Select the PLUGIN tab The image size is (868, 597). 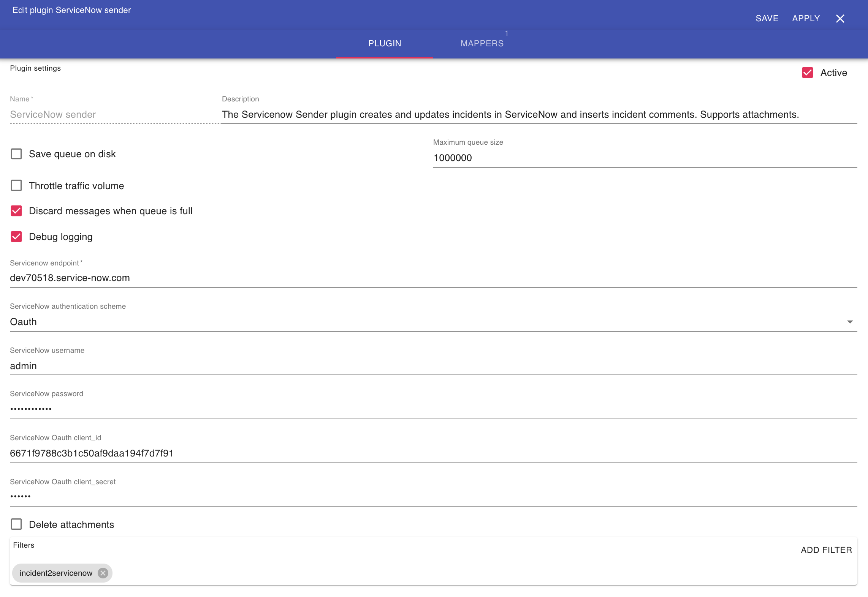[x=385, y=43]
